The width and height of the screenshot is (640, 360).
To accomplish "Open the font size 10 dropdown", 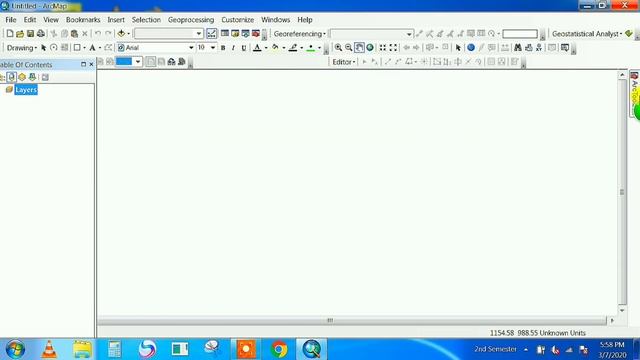I will tap(213, 48).
